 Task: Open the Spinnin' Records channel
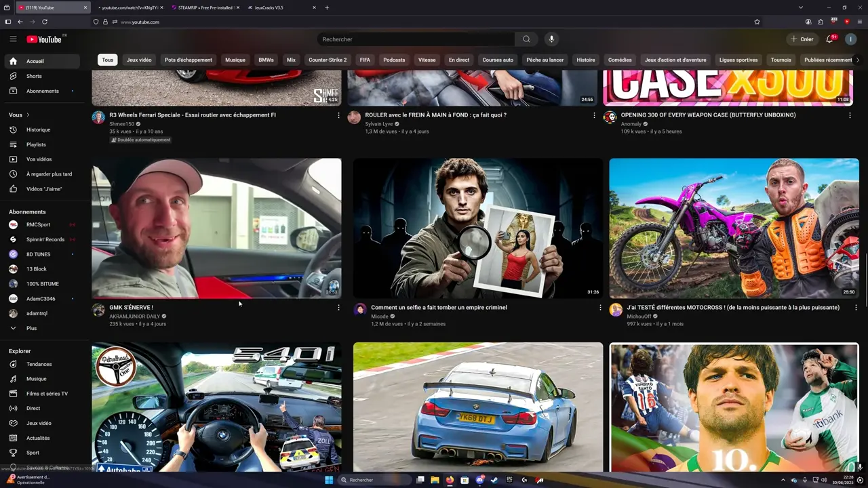[41, 239]
